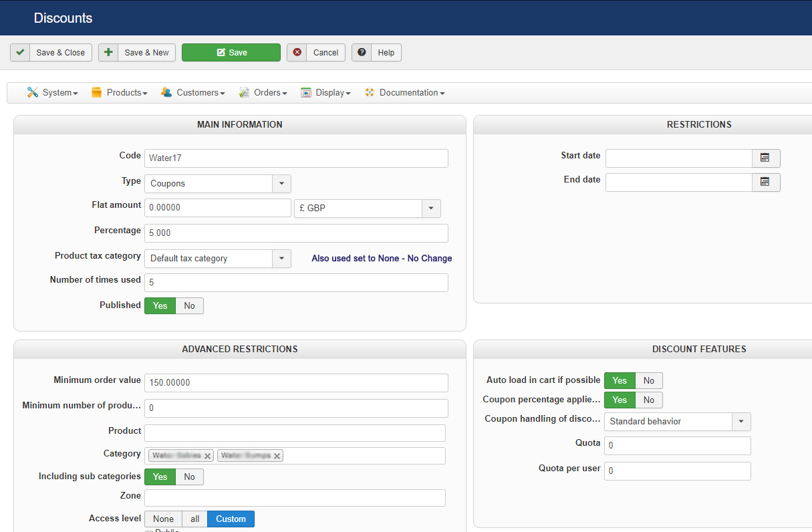Set Auto load in cart to Yes
This screenshot has width=812, height=532.
(x=620, y=380)
